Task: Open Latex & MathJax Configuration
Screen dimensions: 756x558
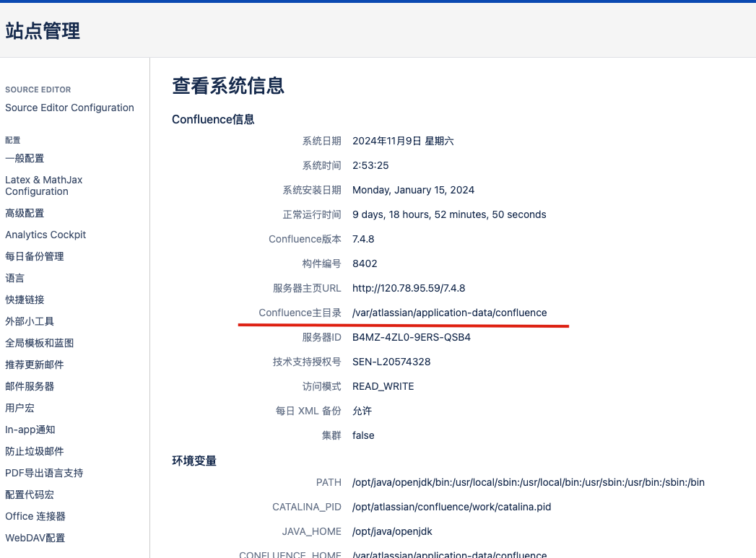Action: pos(44,186)
